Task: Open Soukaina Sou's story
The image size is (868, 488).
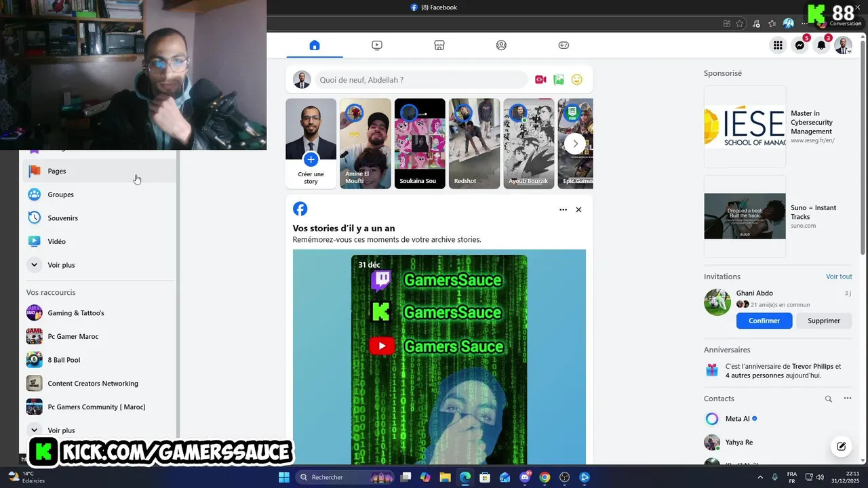Action: (x=420, y=144)
